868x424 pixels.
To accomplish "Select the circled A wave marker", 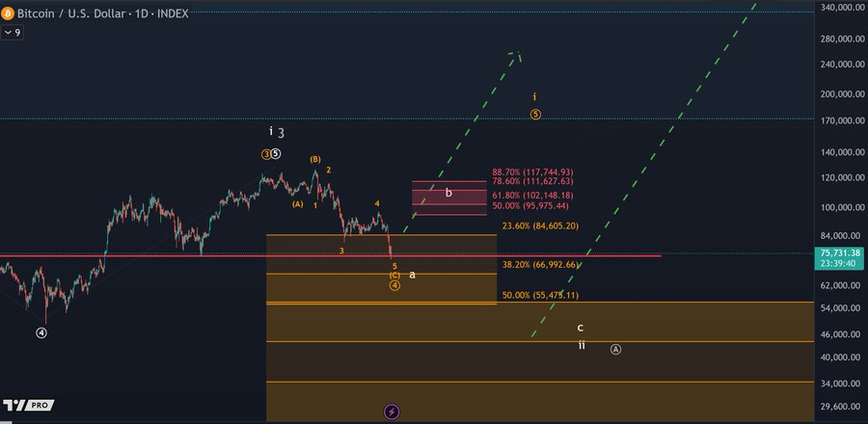I will (616, 349).
